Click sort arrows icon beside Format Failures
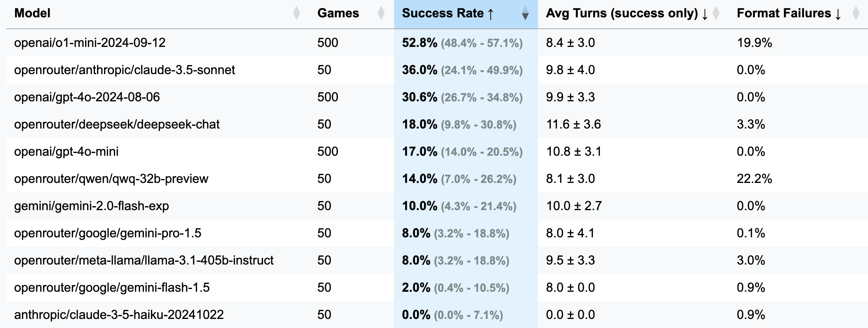This screenshot has width=868, height=328. [855, 13]
